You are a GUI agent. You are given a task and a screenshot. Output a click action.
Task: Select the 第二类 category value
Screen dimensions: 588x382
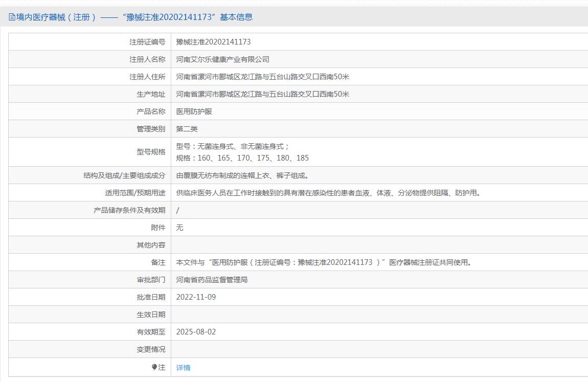pos(187,129)
